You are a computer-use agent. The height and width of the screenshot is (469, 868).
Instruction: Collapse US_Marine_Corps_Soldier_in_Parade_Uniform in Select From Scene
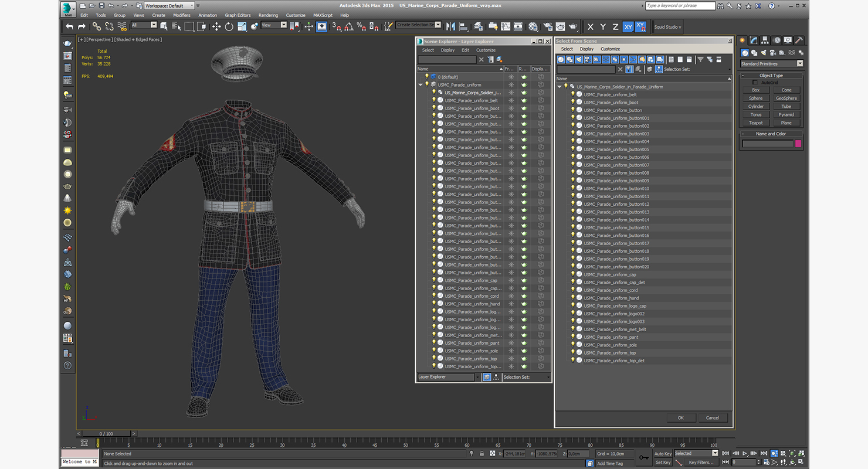pyautogui.click(x=560, y=87)
